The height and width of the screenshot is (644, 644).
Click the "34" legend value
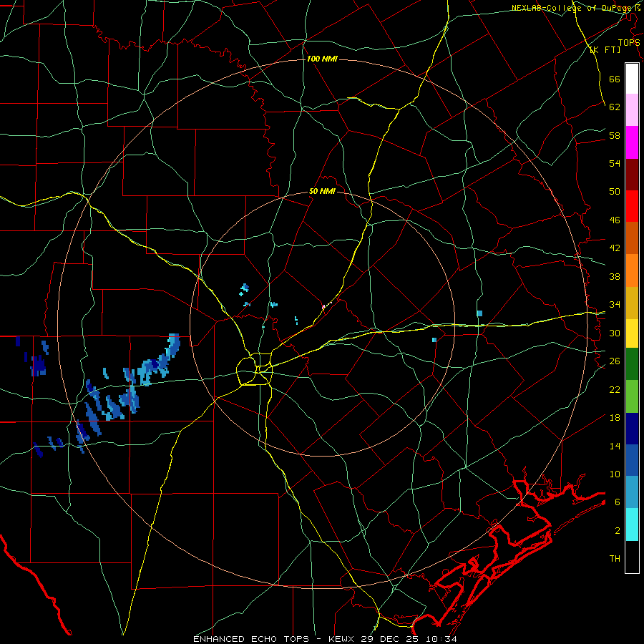(x=615, y=305)
